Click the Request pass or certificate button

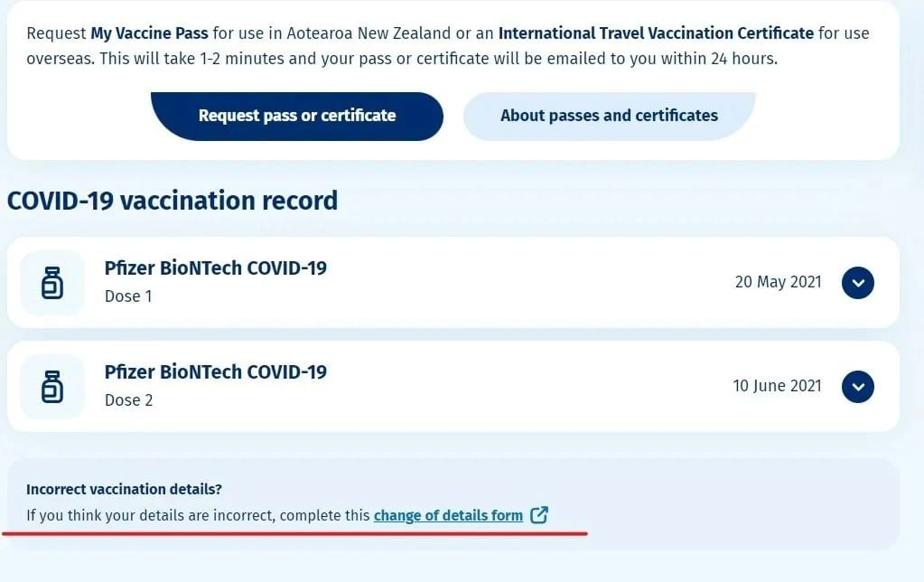pos(297,117)
